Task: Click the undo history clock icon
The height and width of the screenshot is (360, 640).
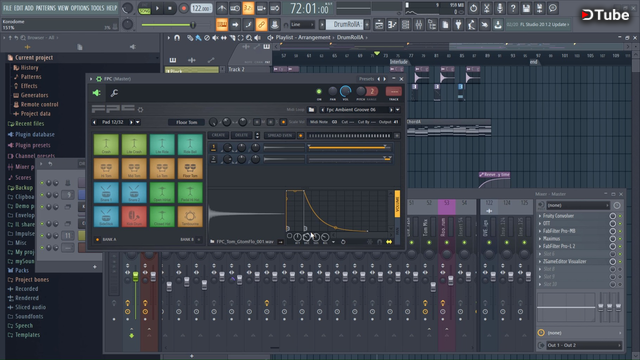Action: (473, 8)
